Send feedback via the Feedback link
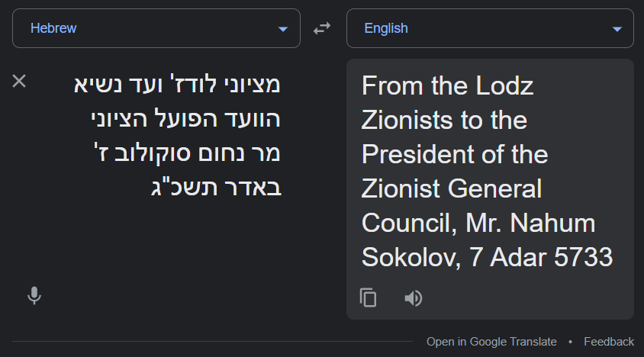644x357 pixels. point(608,342)
